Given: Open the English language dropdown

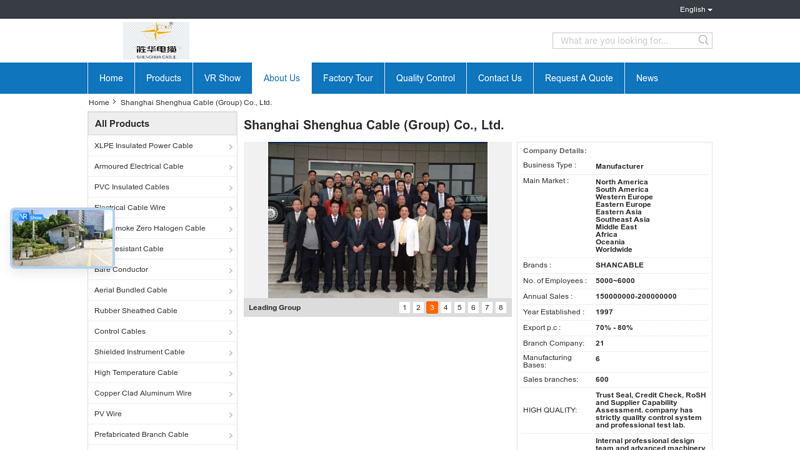Looking at the screenshot, I should (x=695, y=9).
